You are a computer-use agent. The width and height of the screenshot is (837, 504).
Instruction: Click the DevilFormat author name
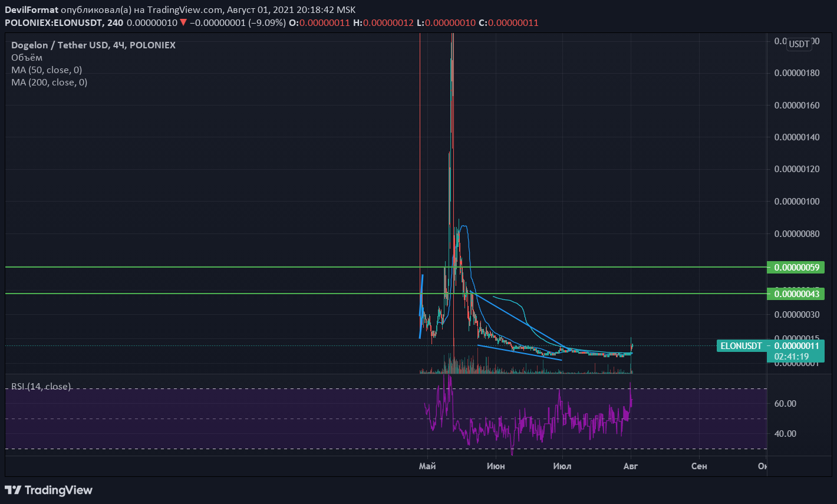click(31, 9)
